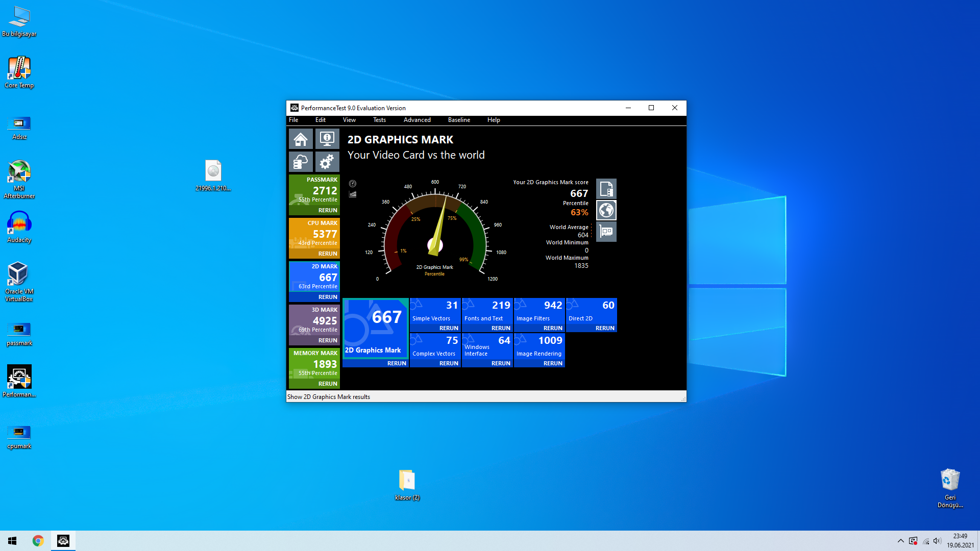
Task: Show hidden system tray icons chevron
Action: coord(900,541)
